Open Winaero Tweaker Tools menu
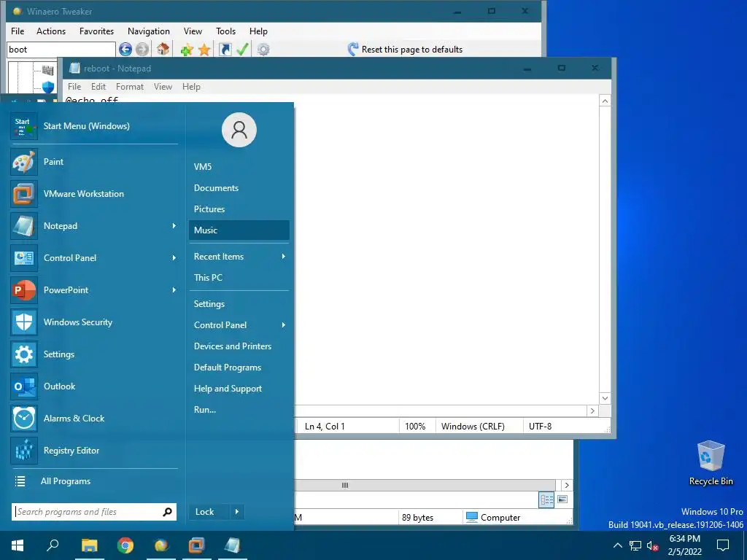This screenshot has height=560, width=747. (x=226, y=31)
